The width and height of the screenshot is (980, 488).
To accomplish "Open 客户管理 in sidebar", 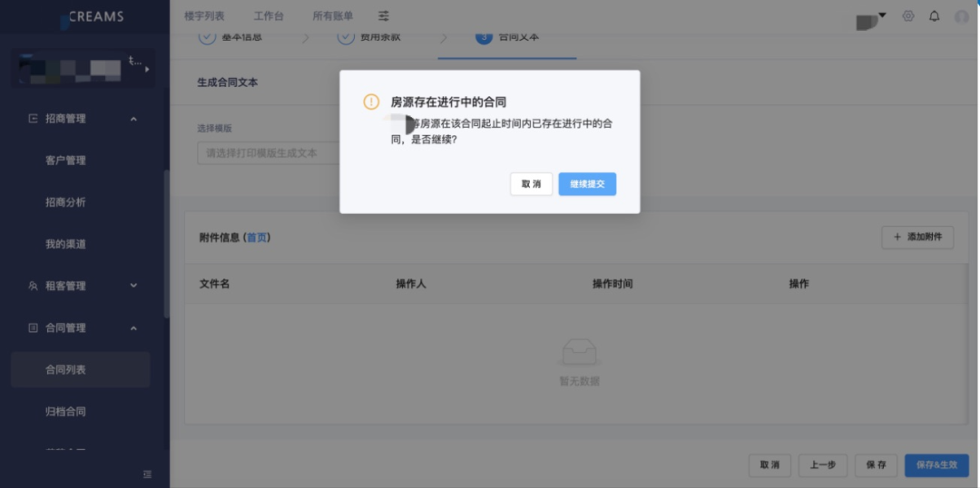I will point(65,161).
